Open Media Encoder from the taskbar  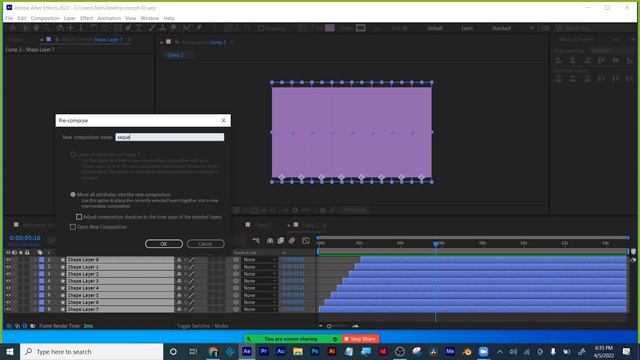click(450, 351)
